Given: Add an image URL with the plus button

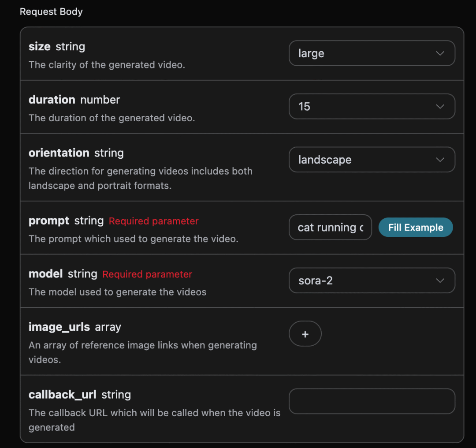Looking at the screenshot, I should [x=305, y=334].
